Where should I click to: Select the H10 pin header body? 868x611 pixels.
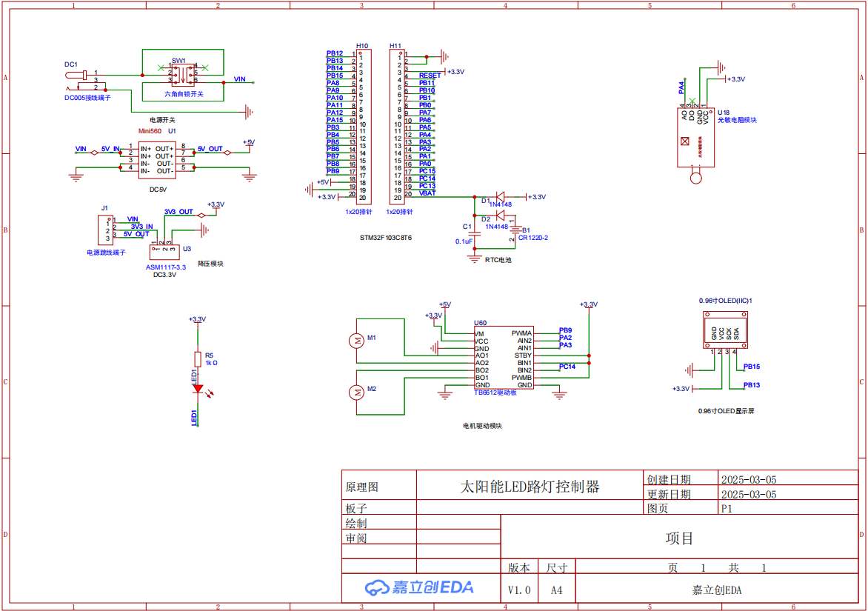coord(364,127)
